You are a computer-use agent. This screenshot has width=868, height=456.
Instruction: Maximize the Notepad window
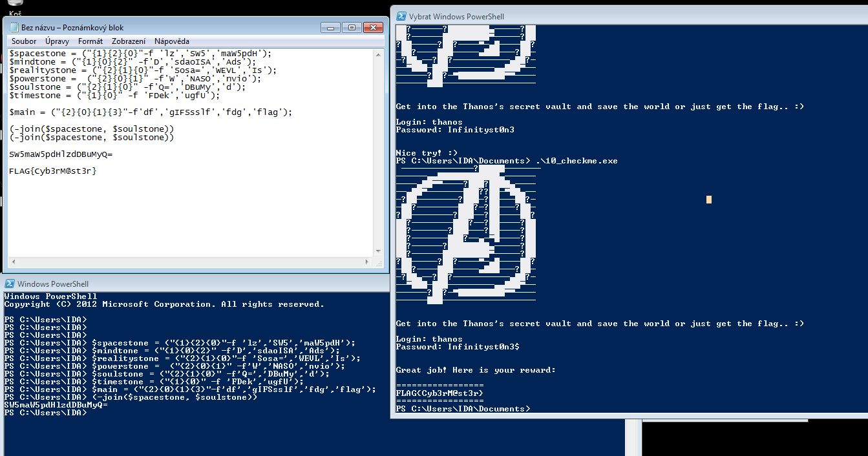[x=352, y=27]
